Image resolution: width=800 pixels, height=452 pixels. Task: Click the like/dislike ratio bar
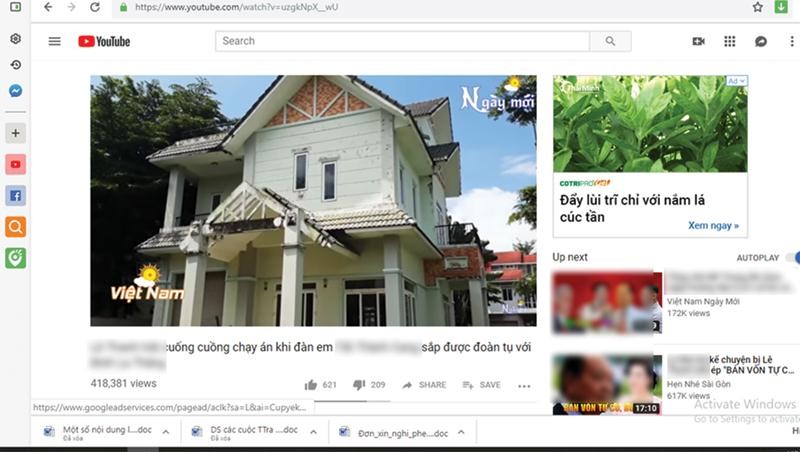point(352,401)
